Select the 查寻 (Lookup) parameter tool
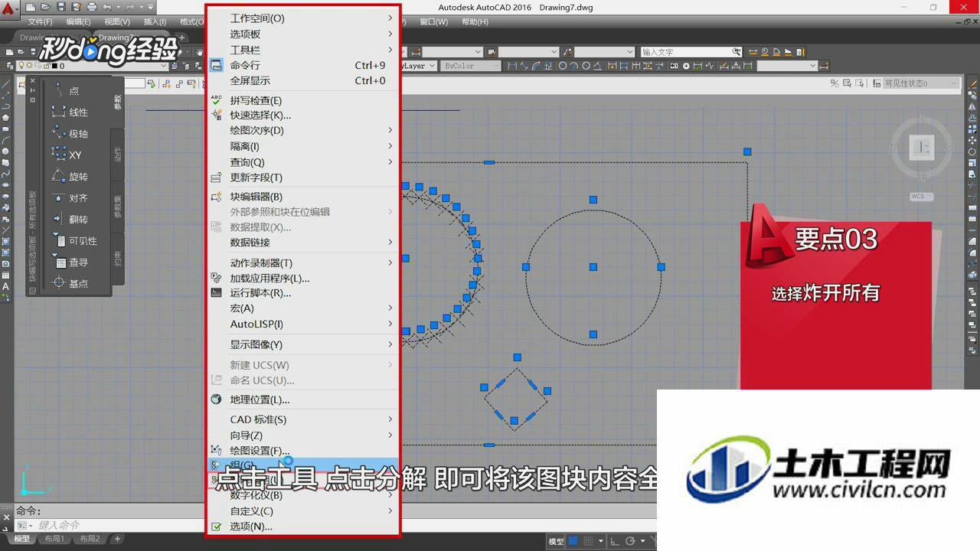980x551 pixels. (x=69, y=262)
